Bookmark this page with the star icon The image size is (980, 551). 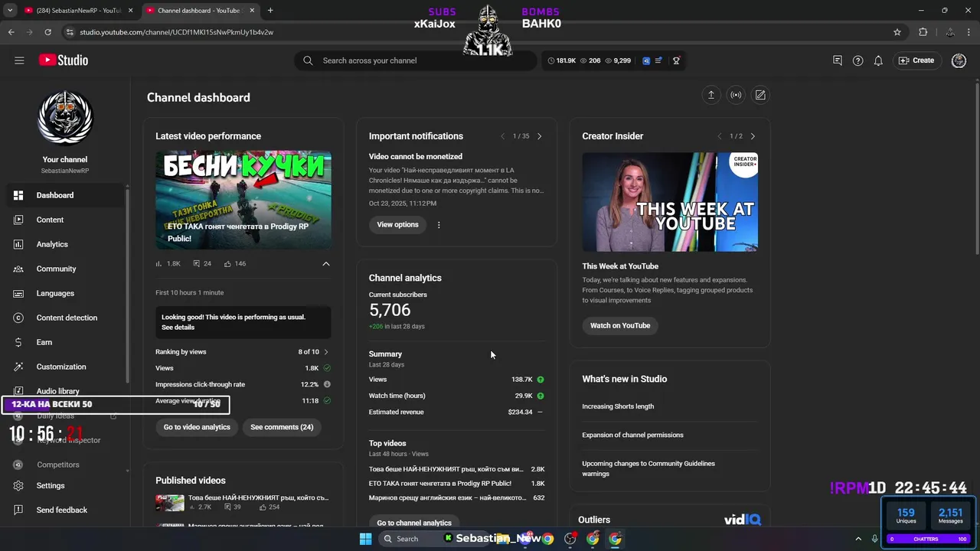point(897,32)
